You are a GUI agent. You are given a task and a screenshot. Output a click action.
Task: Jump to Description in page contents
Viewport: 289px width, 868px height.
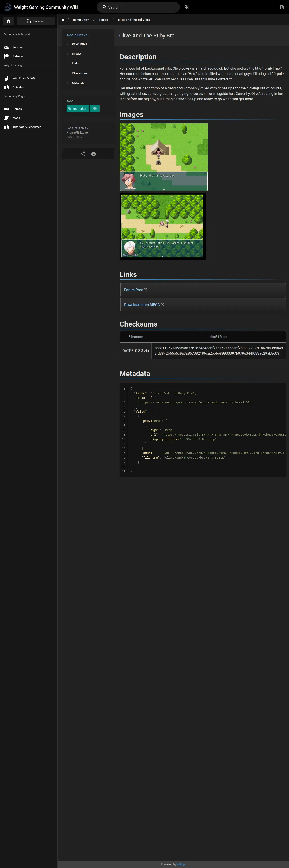tap(79, 44)
